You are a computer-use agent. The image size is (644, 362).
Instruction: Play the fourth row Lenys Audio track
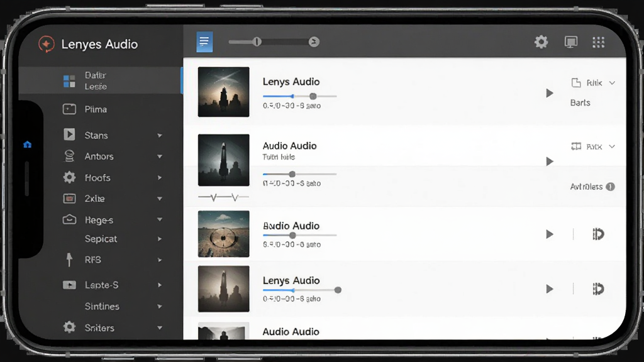[x=550, y=289]
